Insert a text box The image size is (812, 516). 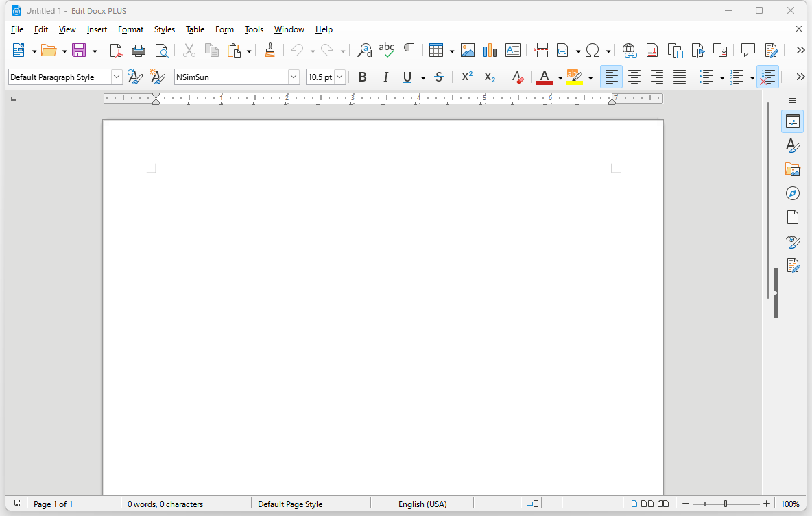[513, 50]
